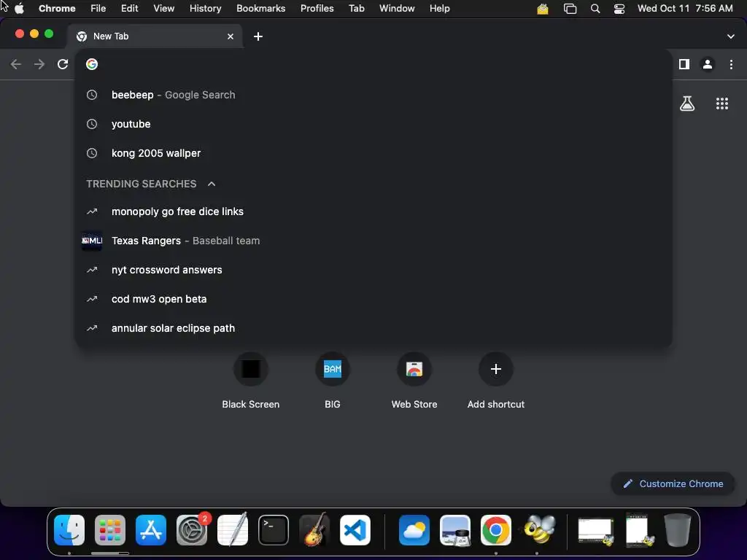The width and height of the screenshot is (747, 560).
Task: Collapse the Trending Searches section
Action: coord(212,184)
